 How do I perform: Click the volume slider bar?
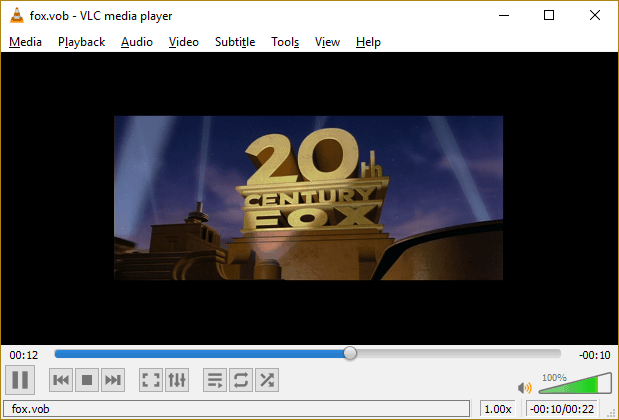pos(575,383)
